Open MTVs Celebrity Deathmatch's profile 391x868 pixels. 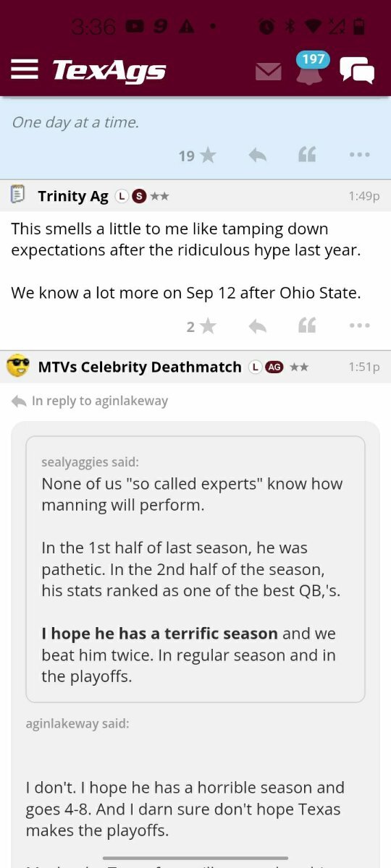click(140, 367)
